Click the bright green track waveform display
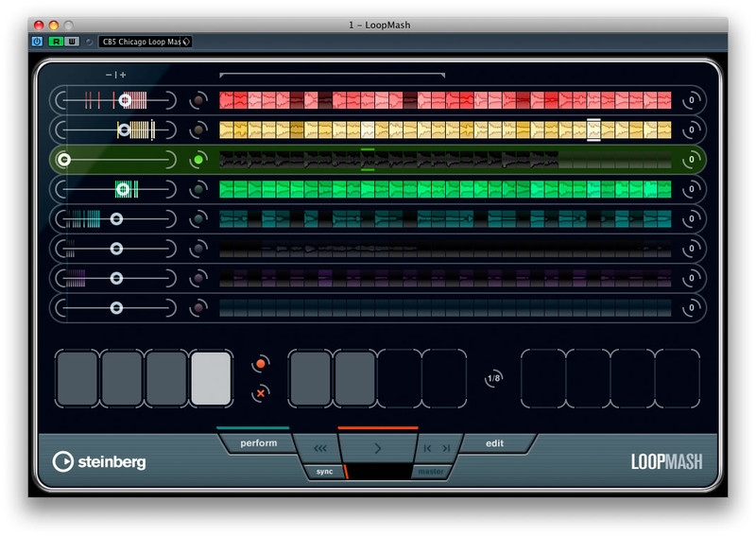The image size is (756, 536). pyautogui.click(x=445, y=189)
